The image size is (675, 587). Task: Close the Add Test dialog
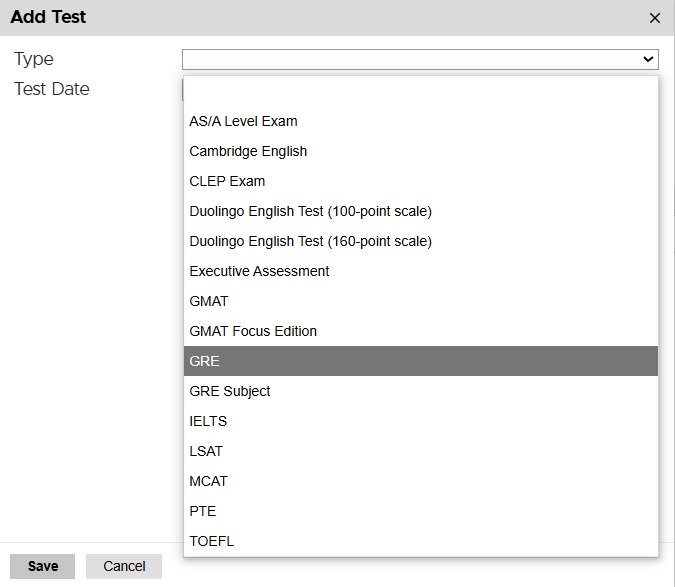pos(655,18)
